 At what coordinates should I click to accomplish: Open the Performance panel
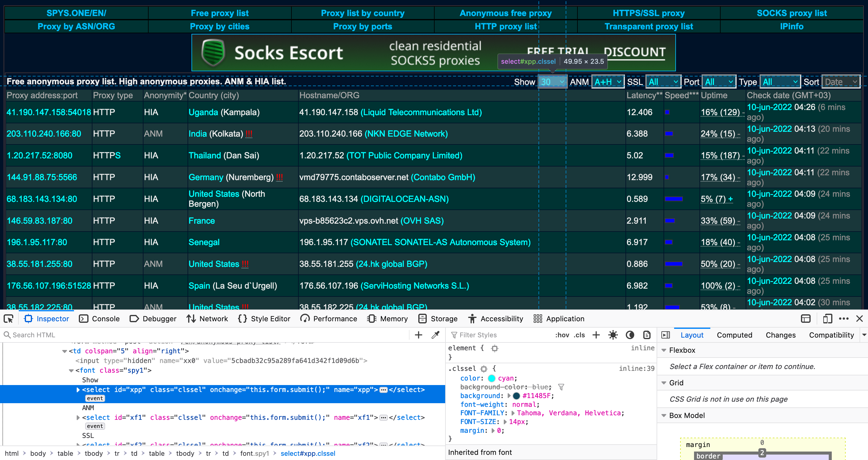click(329, 319)
